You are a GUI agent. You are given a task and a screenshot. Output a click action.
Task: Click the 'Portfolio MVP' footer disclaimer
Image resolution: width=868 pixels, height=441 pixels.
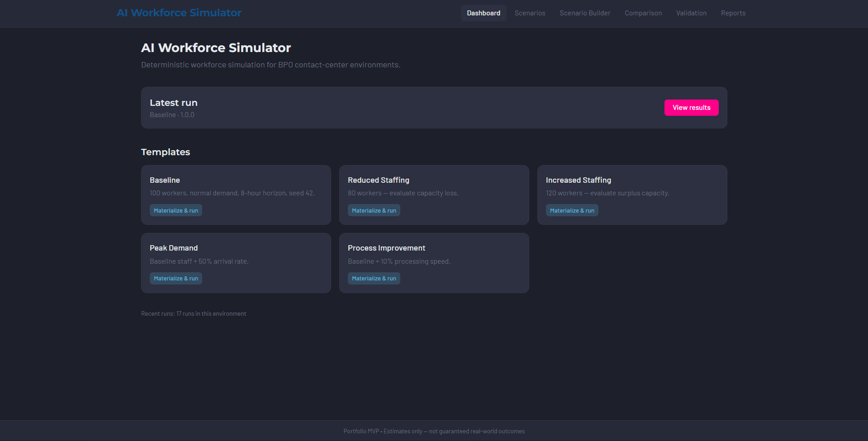pyautogui.click(x=434, y=431)
